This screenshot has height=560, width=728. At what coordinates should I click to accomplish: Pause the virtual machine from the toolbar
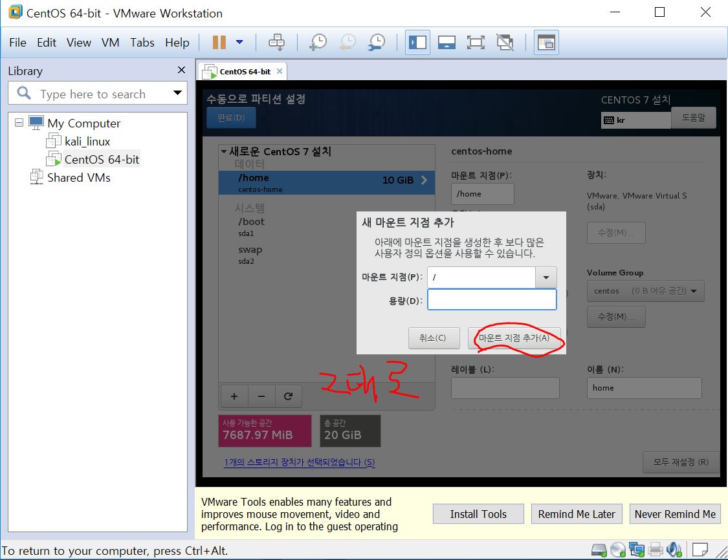point(219,42)
